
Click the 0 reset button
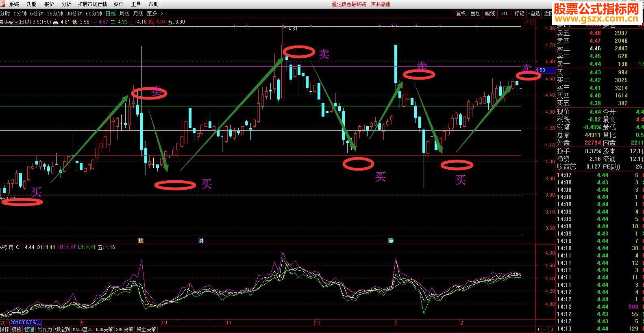point(552,329)
